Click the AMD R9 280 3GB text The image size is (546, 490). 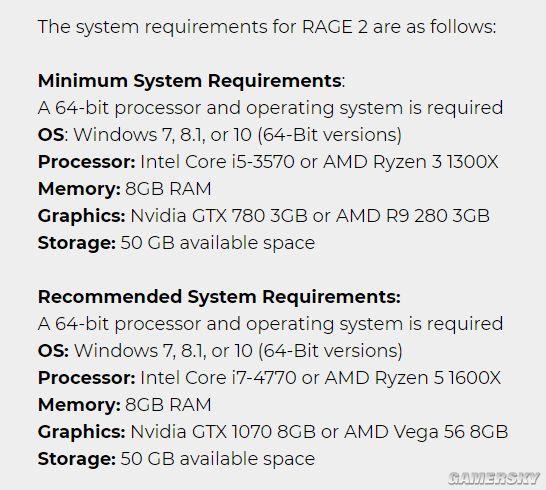[413, 216]
